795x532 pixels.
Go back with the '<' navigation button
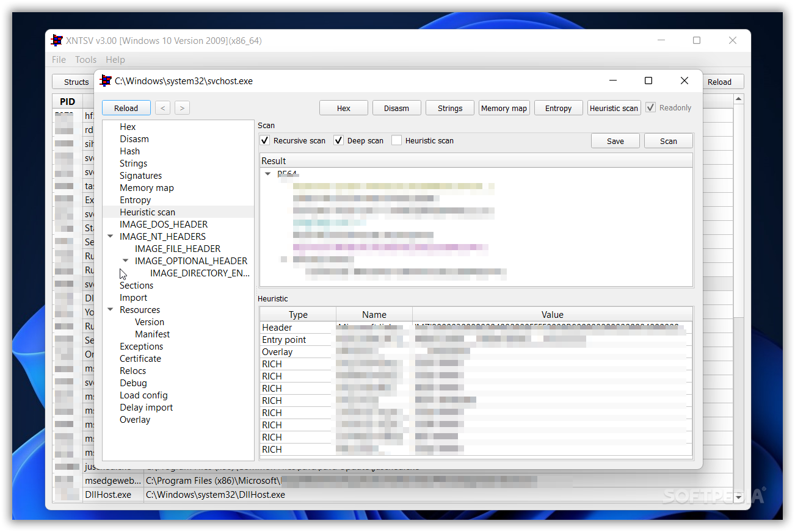point(162,108)
